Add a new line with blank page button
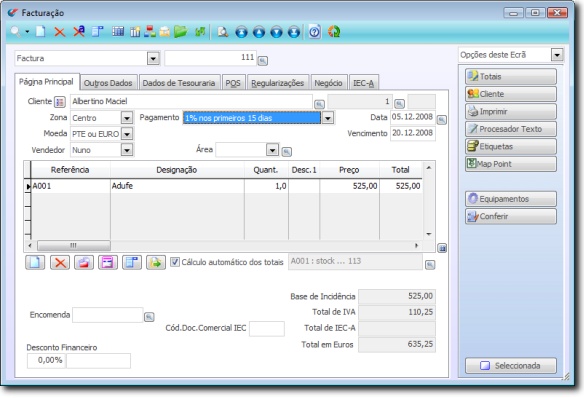The width and height of the screenshot is (584, 398). click(35, 262)
